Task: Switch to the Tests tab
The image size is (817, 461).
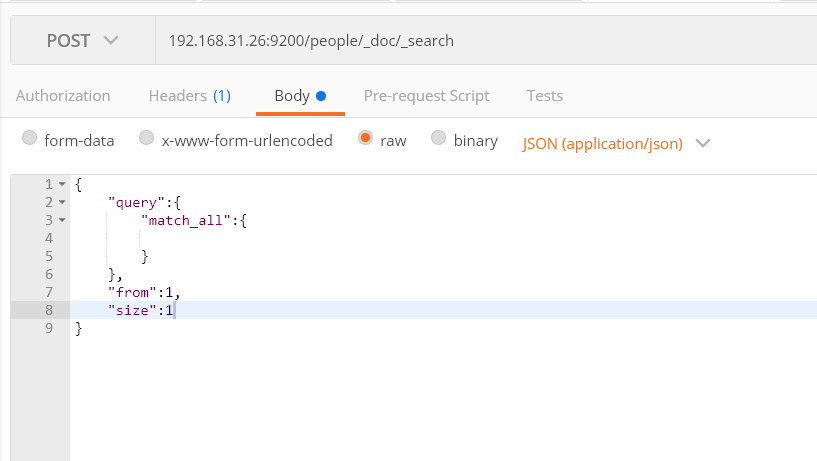Action: [x=545, y=96]
